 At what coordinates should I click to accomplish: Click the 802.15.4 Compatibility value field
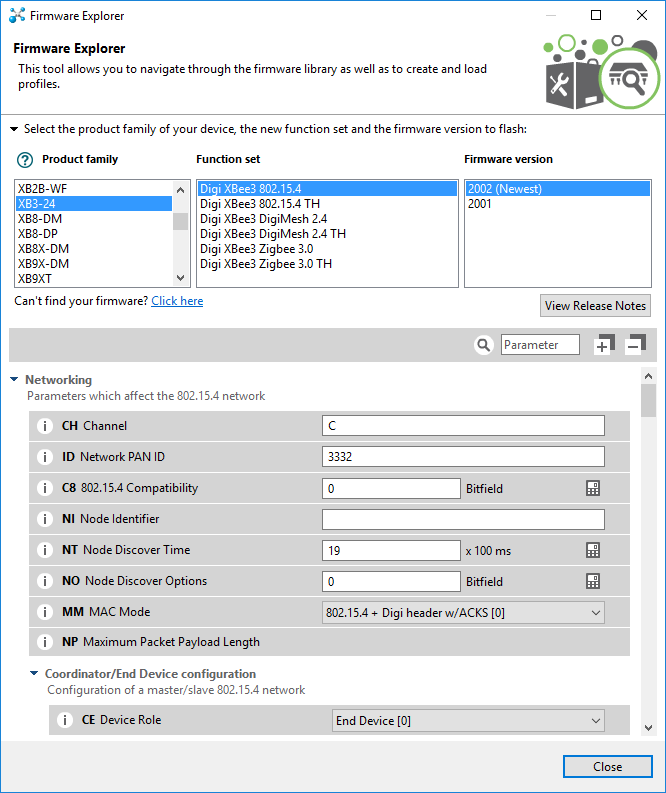click(391, 489)
